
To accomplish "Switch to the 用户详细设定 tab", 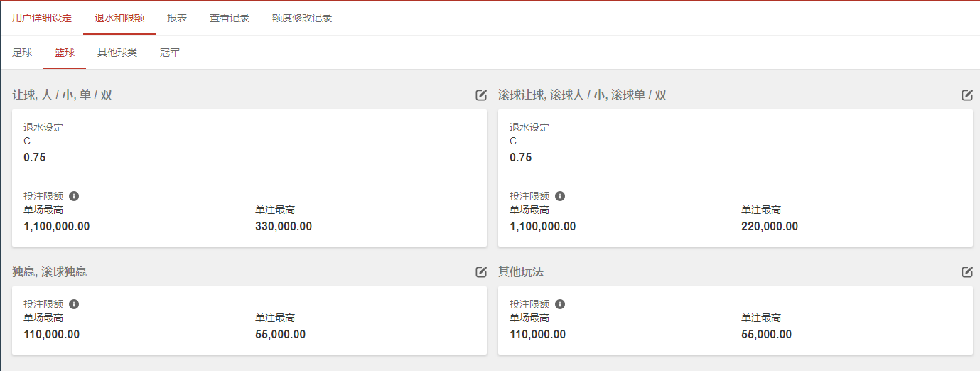I will pos(42,18).
